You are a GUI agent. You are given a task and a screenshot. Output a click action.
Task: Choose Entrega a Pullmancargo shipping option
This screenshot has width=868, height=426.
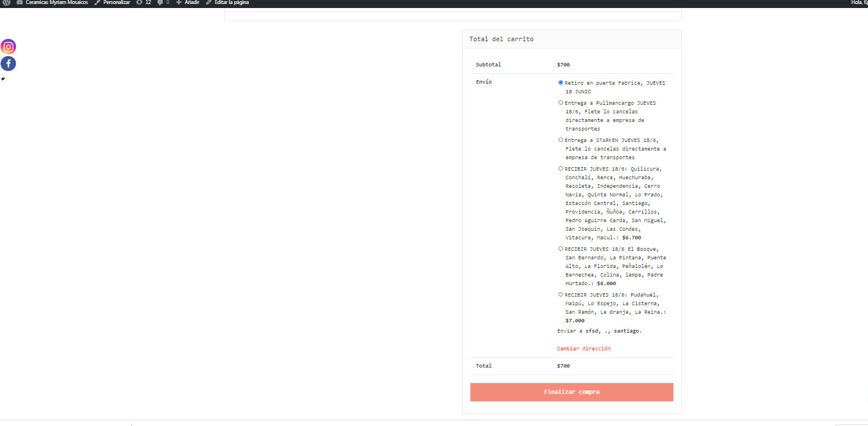tap(561, 102)
